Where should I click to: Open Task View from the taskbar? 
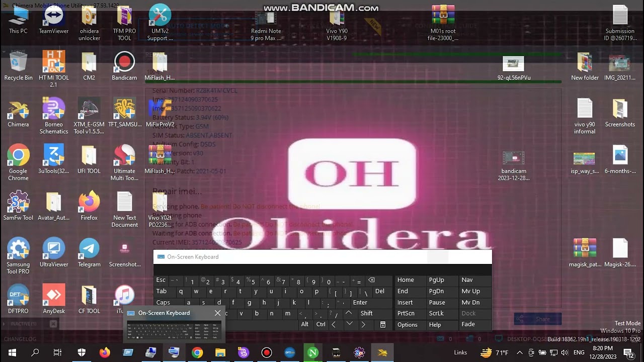tap(58, 352)
